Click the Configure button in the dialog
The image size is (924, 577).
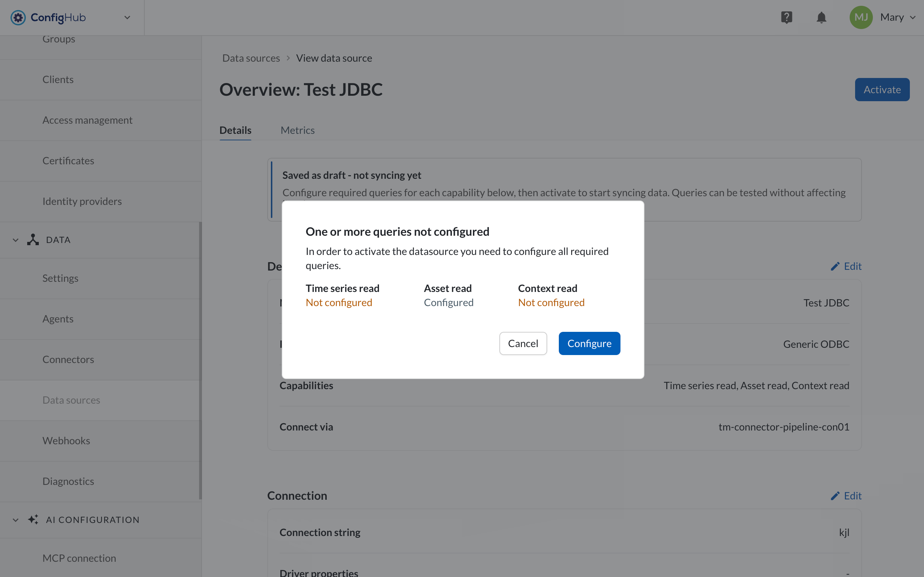point(589,343)
